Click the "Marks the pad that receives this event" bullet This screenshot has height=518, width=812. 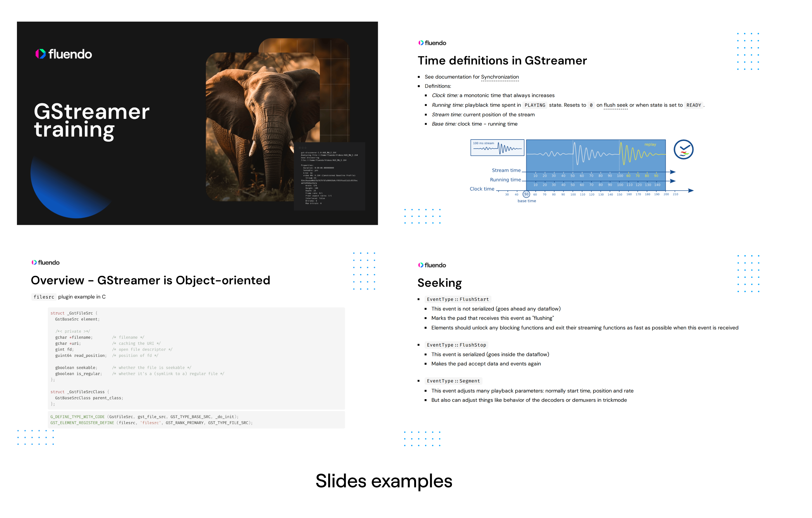(x=492, y=318)
